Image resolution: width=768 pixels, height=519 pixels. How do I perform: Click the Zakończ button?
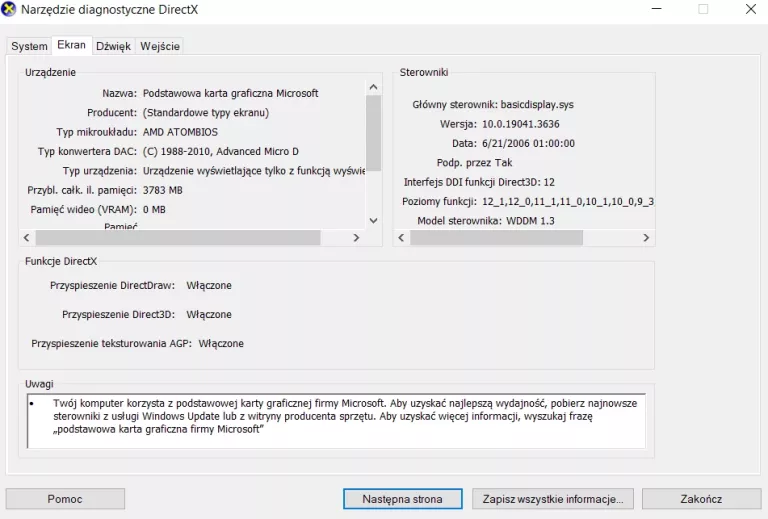(701, 499)
